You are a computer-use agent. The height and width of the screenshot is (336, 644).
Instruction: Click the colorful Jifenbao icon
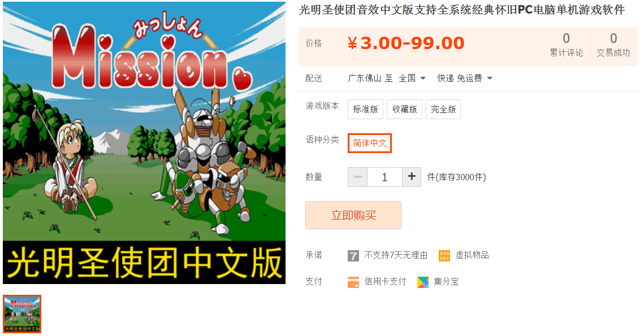tap(422, 282)
